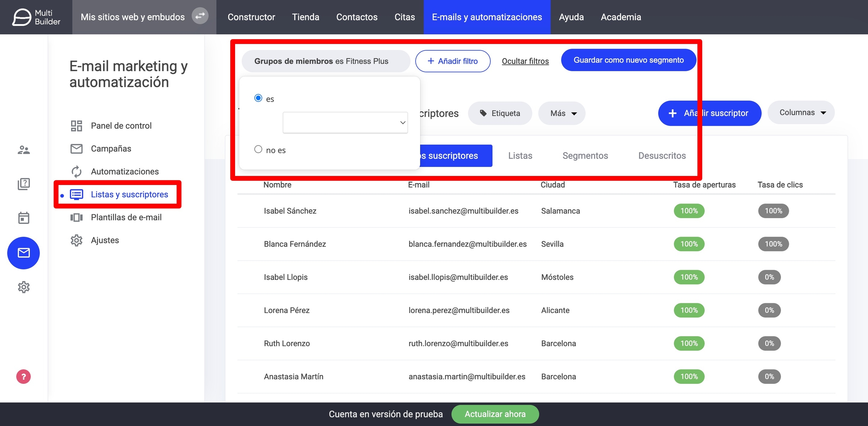Click the red help question icon
This screenshot has width=868, height=426.
point(23,376)
